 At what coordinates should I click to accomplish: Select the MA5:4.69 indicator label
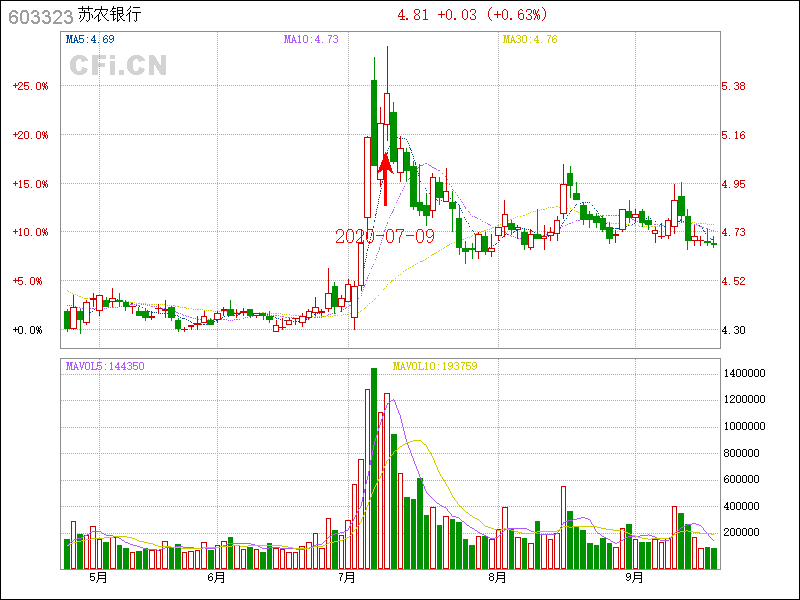coord(90,40)
